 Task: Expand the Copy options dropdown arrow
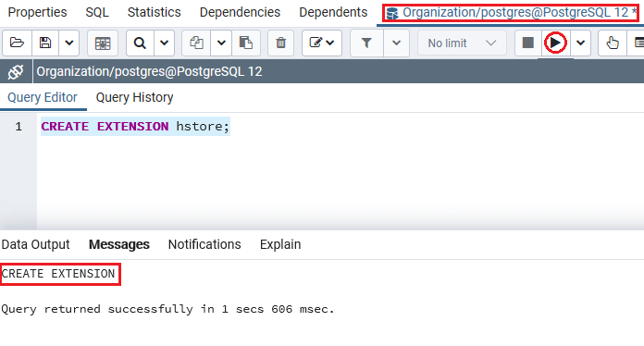coord(221,43)
